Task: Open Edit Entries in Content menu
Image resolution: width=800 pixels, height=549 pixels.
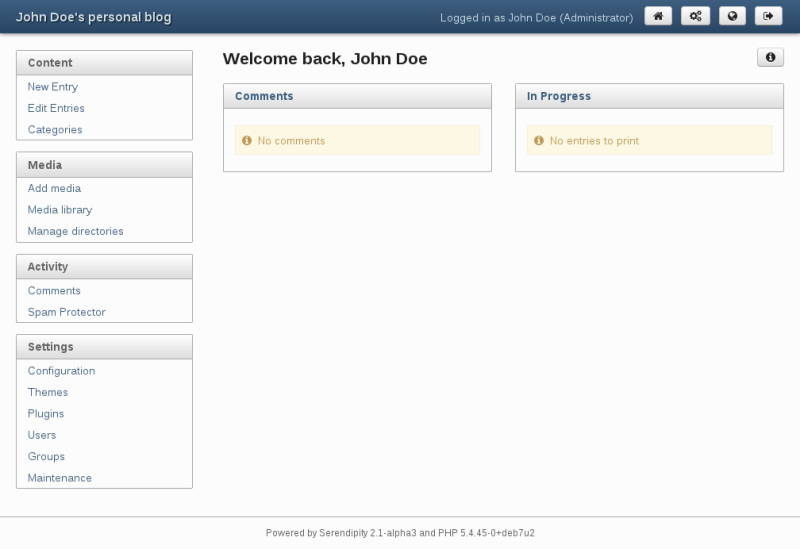Action: pos(56,108)
